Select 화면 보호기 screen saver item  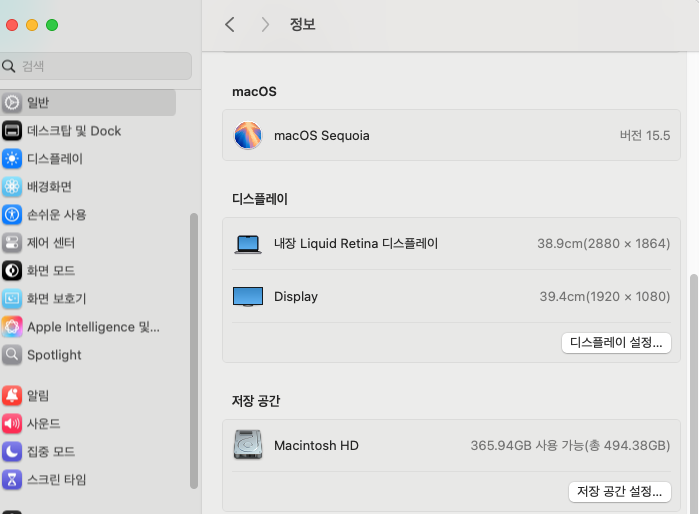tap(56, 299)
